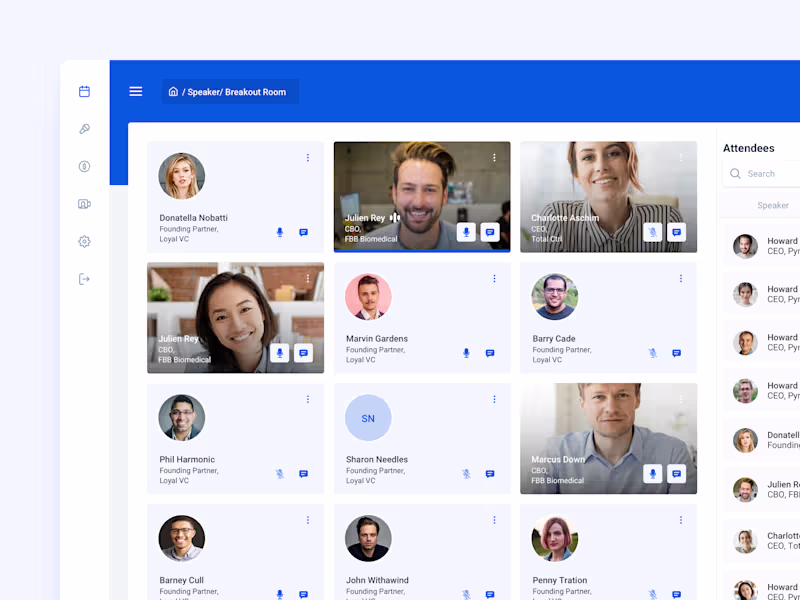This screenshot has width=800, height=600.
Task: Select Barney Cull's avatar photo
Action: tap(182, 538)
